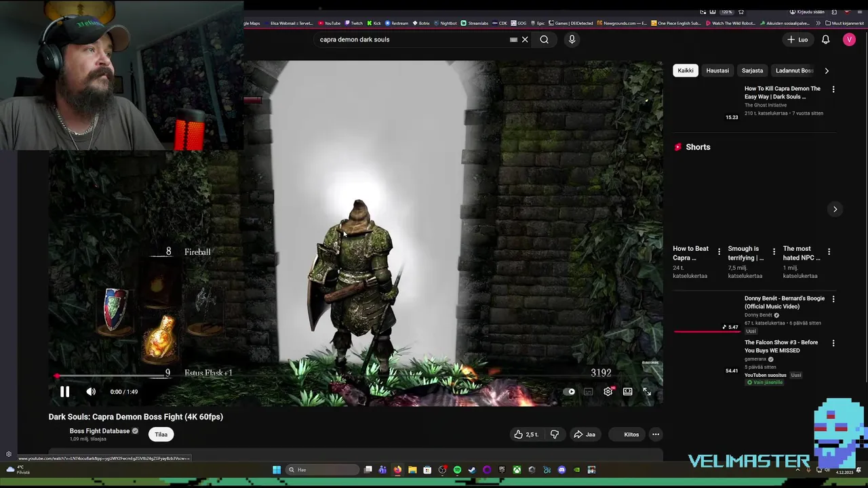868x488 pixels.
Task: Open How To Kill Capra Demon video
Action: [782, 92]
